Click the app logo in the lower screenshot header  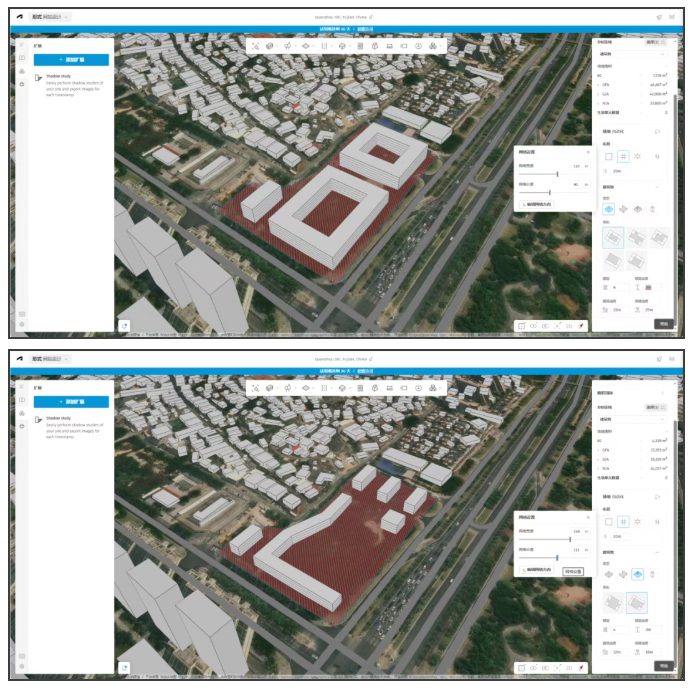20,358
